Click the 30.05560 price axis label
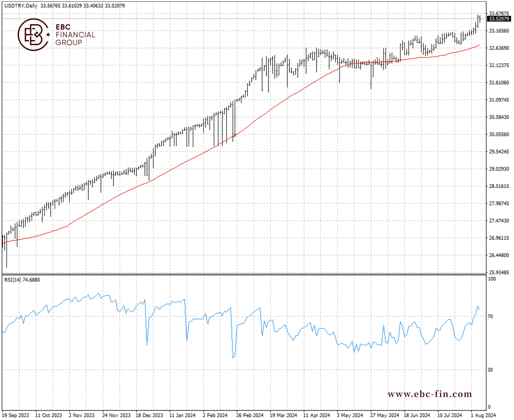The height and width of the screenshot is (420, 514). [x=499, y=134]
